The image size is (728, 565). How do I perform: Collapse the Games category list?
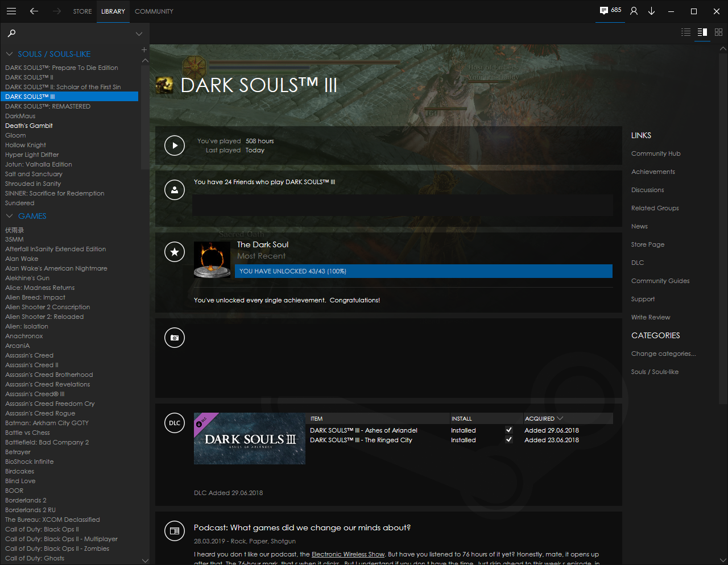(9, 216)
